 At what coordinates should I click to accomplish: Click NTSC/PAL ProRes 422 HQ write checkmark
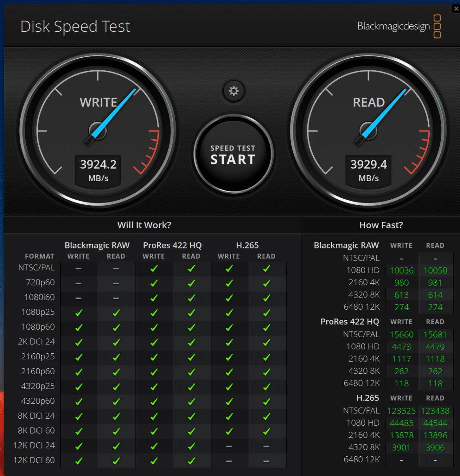tap(154, 268)
